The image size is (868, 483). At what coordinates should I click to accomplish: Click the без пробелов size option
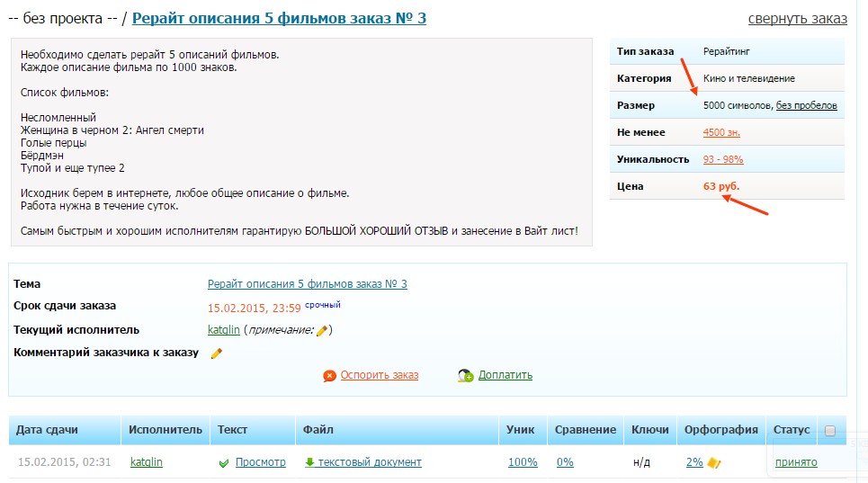pos(807,105)
